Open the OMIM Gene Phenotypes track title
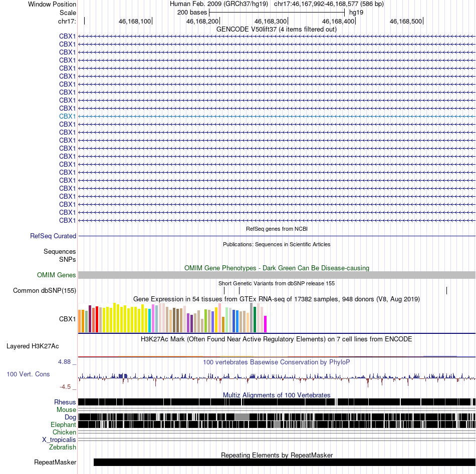Viewport: 476px width, 474px height. click(277, 268)
